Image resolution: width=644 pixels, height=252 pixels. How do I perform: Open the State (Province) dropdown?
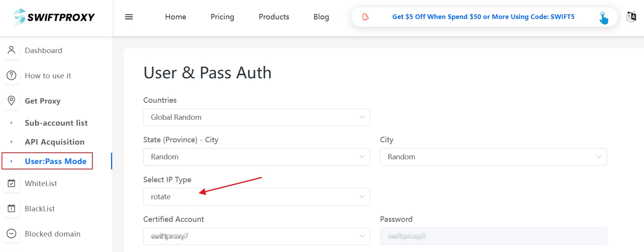click(x=256, y=157)
